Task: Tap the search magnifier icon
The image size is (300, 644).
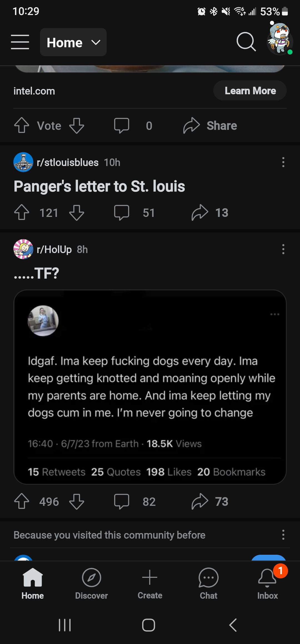Action: [246, 42]
